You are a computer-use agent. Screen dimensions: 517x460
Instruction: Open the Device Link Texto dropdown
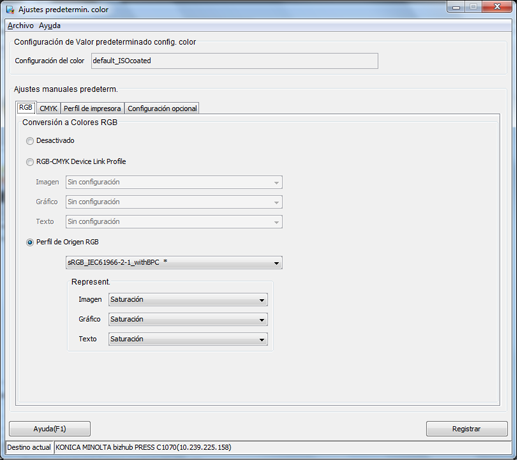(174, 222)
